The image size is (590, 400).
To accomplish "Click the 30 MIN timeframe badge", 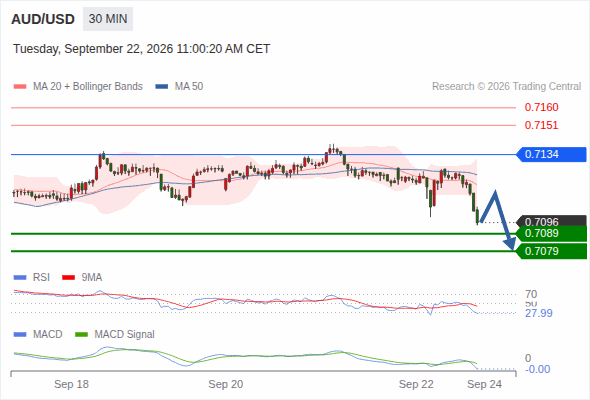I will [x=108, y=19].
